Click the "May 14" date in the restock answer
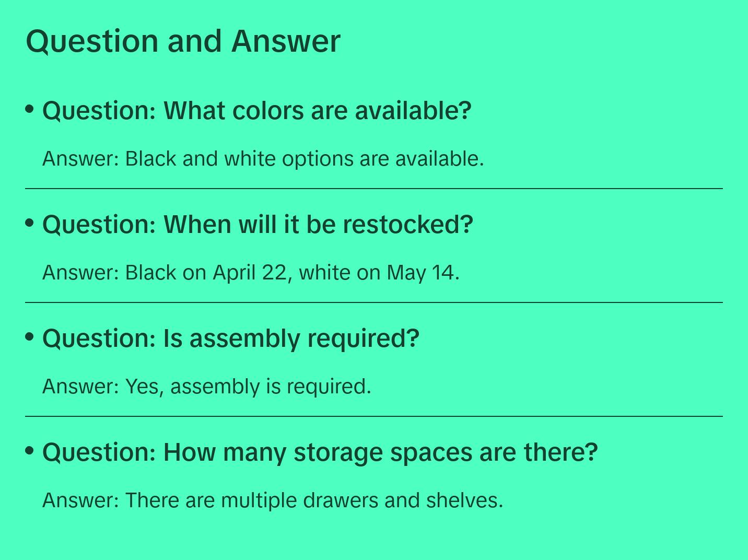 (420, 273)
